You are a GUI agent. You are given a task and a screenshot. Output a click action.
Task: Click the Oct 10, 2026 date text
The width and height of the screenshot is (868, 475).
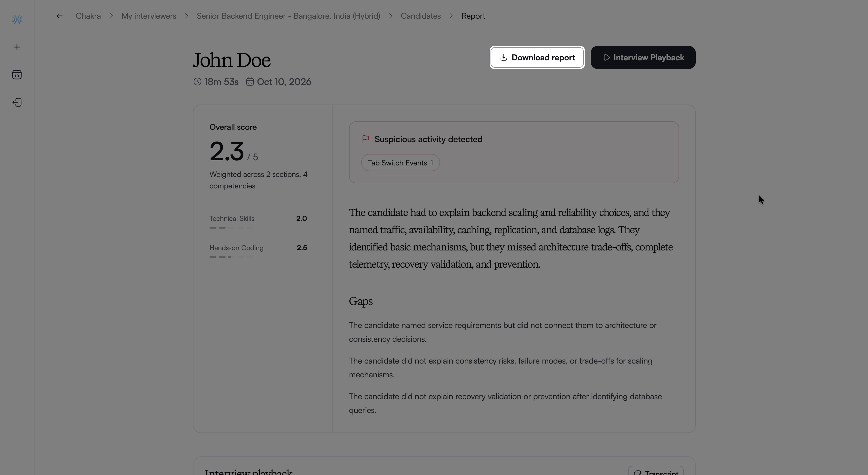click(284, 82)
